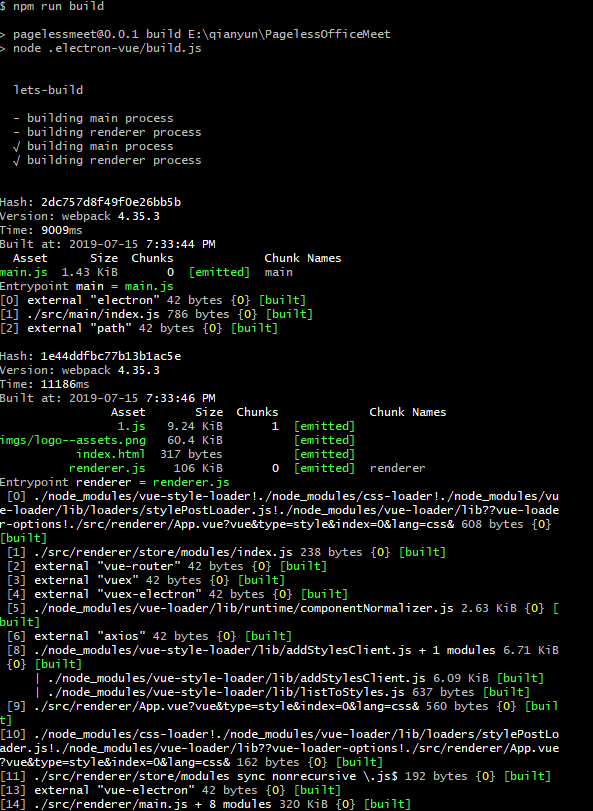Click "106 KiB" size value
Viewport: 593px width, 811px height.
199,468
